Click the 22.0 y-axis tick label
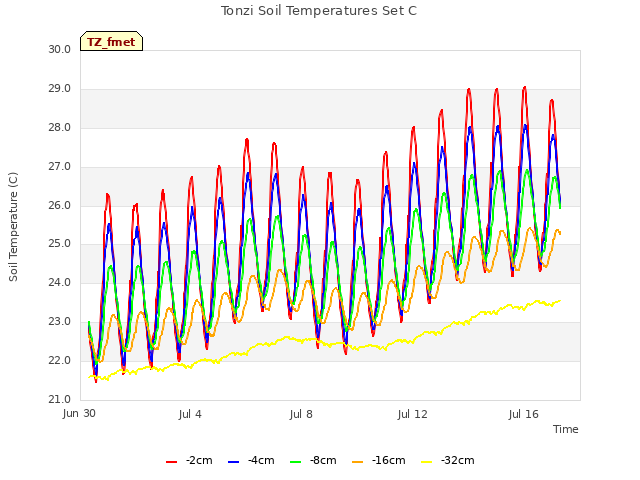 pos(60,360)
